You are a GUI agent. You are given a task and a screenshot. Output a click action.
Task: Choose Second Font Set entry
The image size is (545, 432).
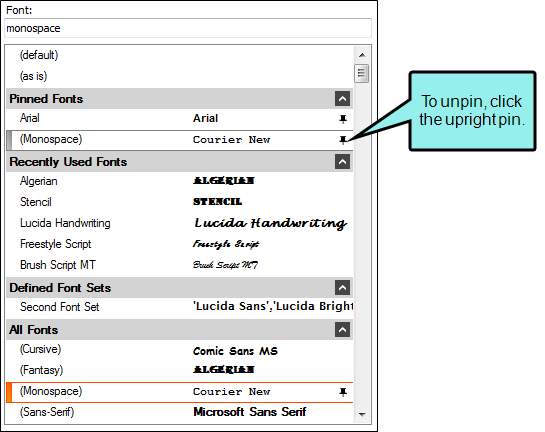tap(180, 307)
